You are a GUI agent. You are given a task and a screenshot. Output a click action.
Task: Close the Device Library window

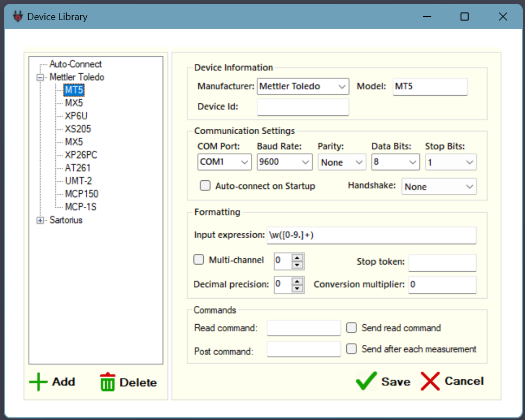tap(503, 16)
